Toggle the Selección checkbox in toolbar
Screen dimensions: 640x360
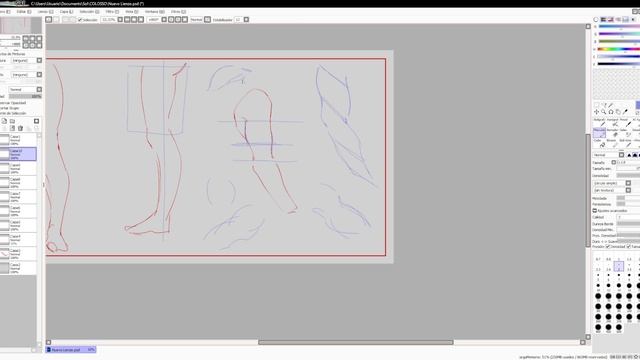click(80, 20)
